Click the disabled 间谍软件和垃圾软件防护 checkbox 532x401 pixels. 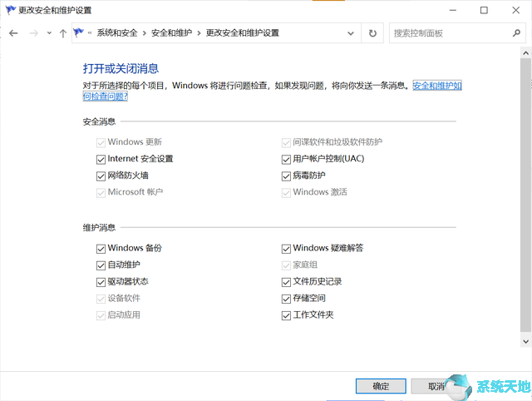[286, 142]
